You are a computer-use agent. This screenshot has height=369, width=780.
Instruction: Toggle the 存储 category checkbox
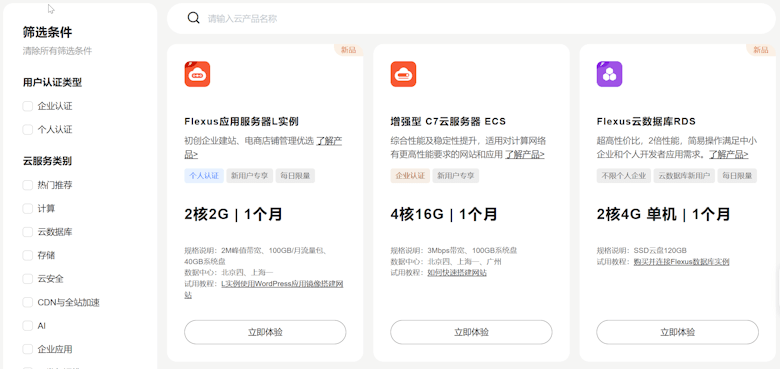tap(27, 255)
